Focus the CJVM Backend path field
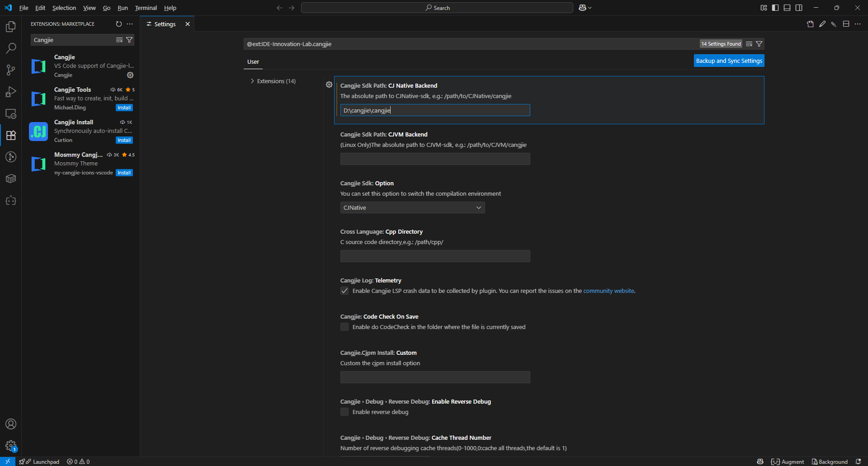 [435, 159]
